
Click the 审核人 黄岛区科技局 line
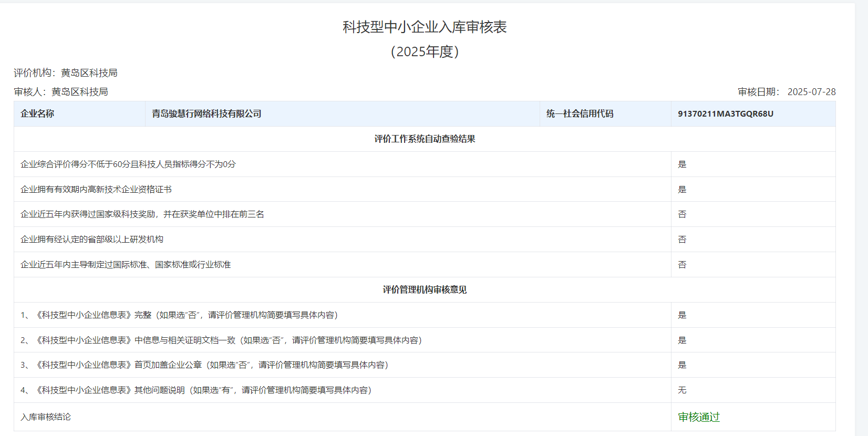point(61,92)
